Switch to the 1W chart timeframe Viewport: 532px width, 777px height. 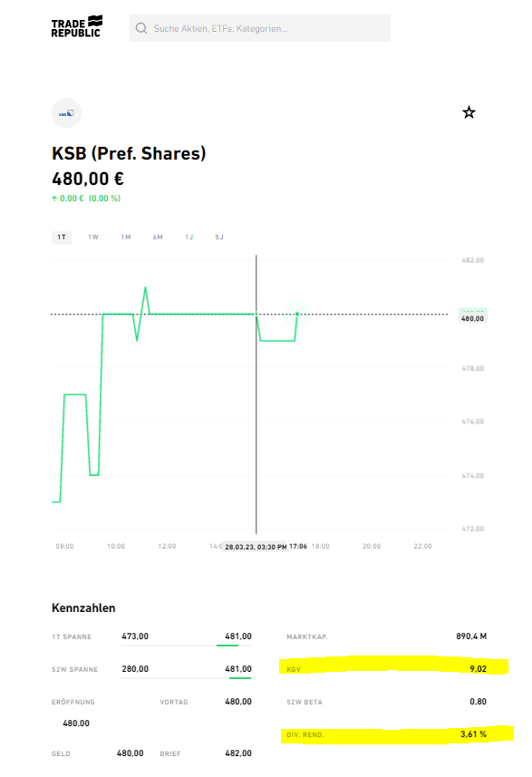coord(92,237)
